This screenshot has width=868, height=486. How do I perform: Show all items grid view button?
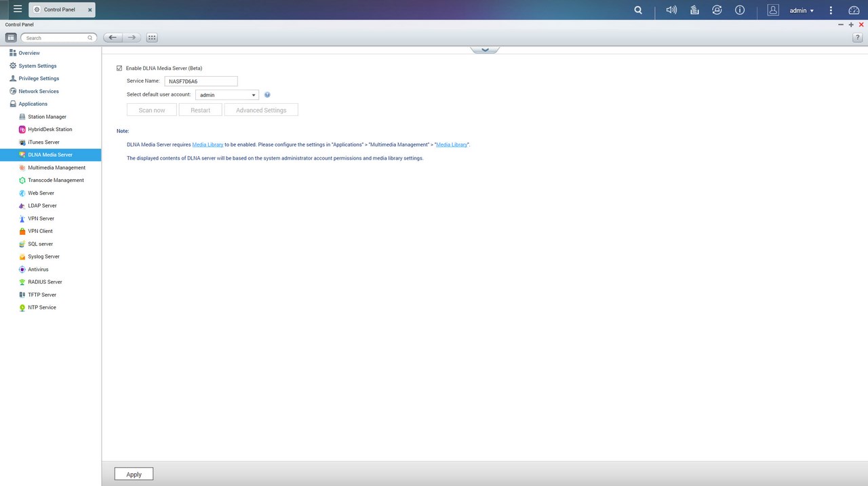[x=152, y=37]
